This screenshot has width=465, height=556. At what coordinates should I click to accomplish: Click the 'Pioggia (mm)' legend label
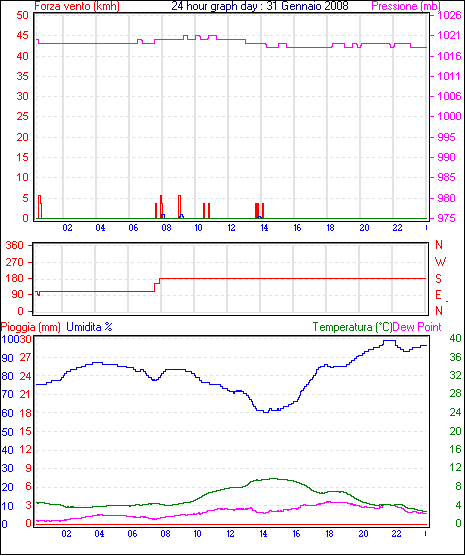click(x=31, y=327)
